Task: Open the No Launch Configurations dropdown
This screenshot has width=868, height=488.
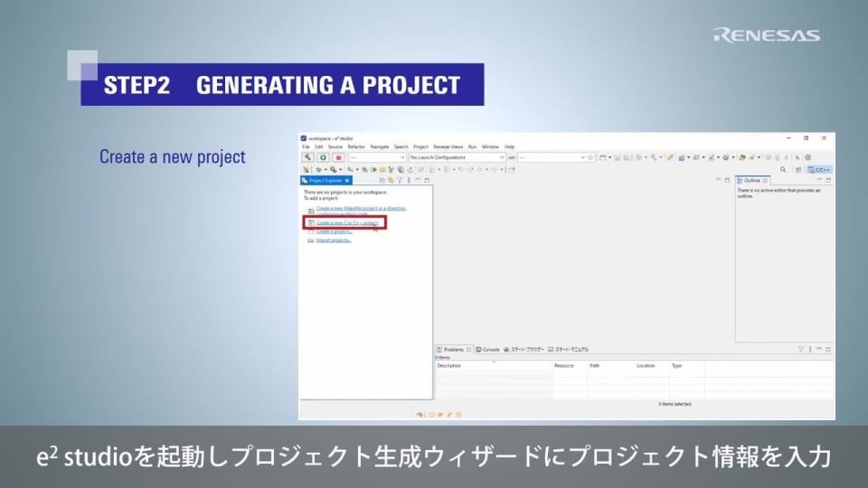Action: [x=458, y=157]
